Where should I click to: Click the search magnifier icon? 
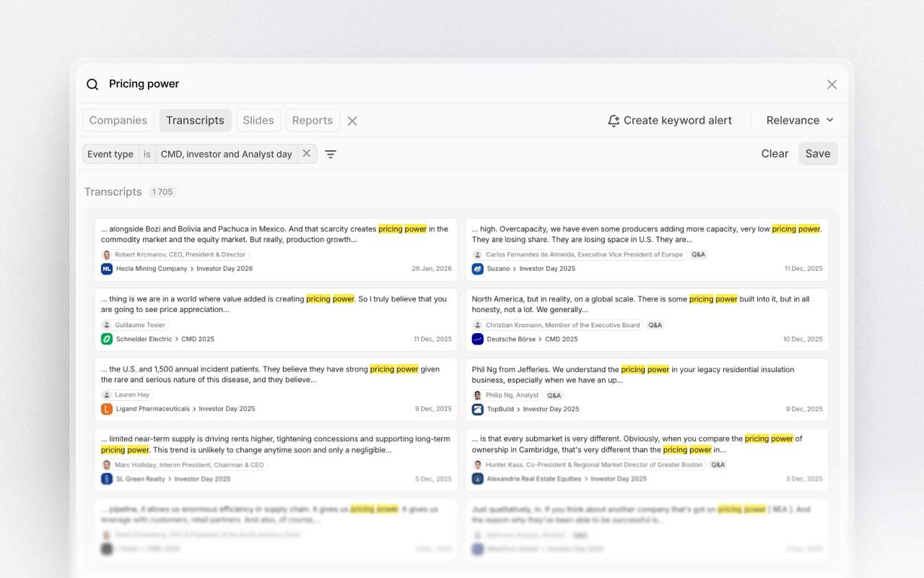coord(92,85)
